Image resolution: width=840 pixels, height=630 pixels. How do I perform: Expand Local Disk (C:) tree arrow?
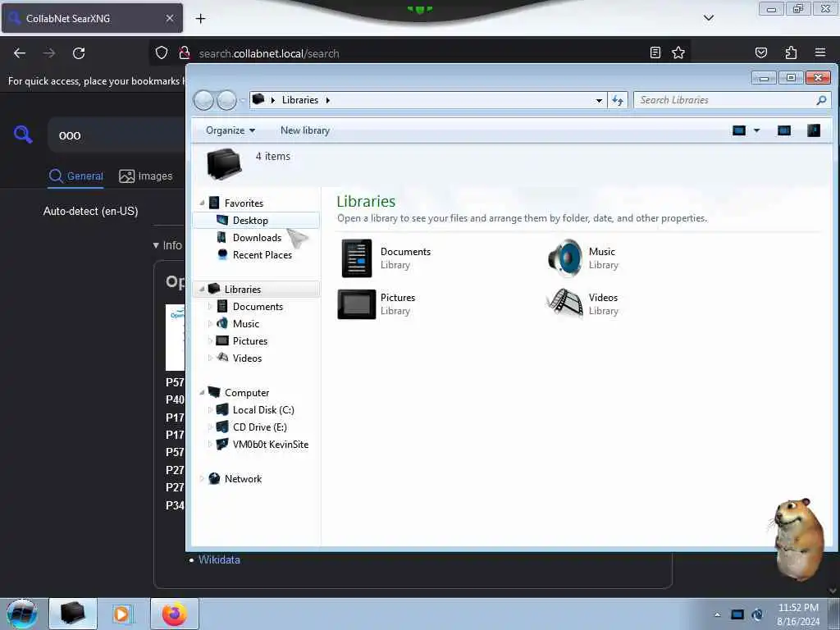(x=210, y=410)
